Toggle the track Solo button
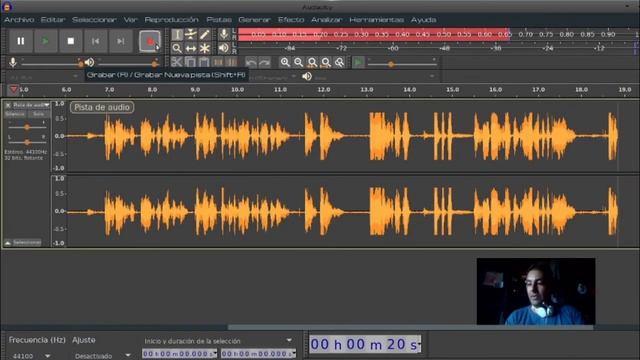The width and height of the screenshot is (640, 360). tap(38, 114)
